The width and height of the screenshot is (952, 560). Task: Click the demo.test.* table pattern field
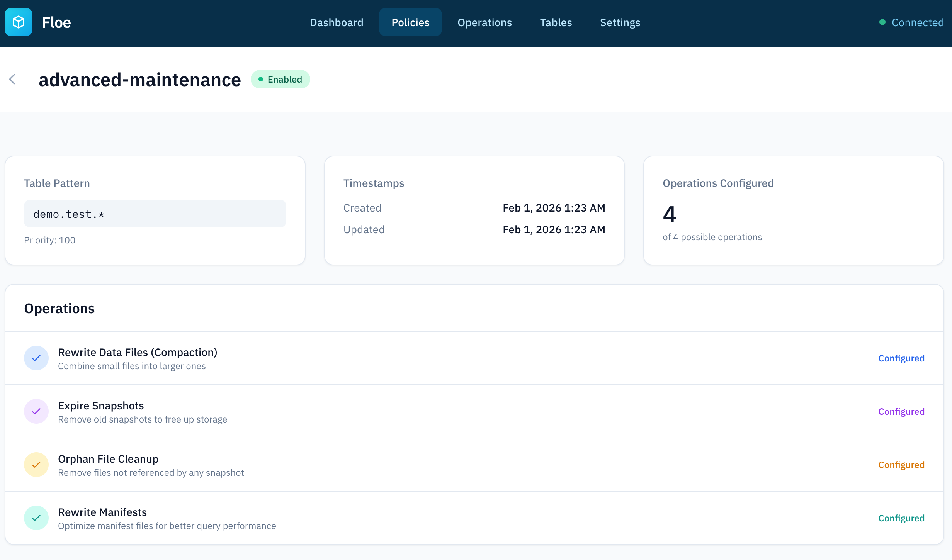(155, 214)
